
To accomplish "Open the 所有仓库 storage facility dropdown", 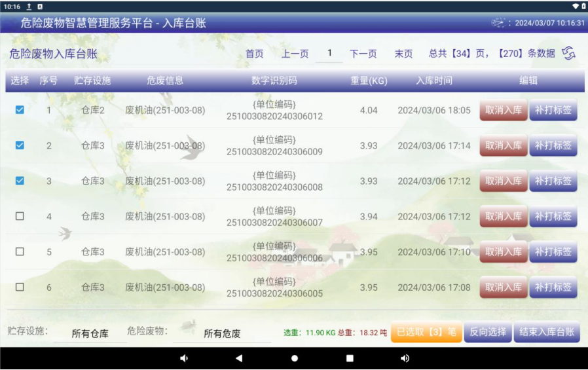I will pos(90,333).
